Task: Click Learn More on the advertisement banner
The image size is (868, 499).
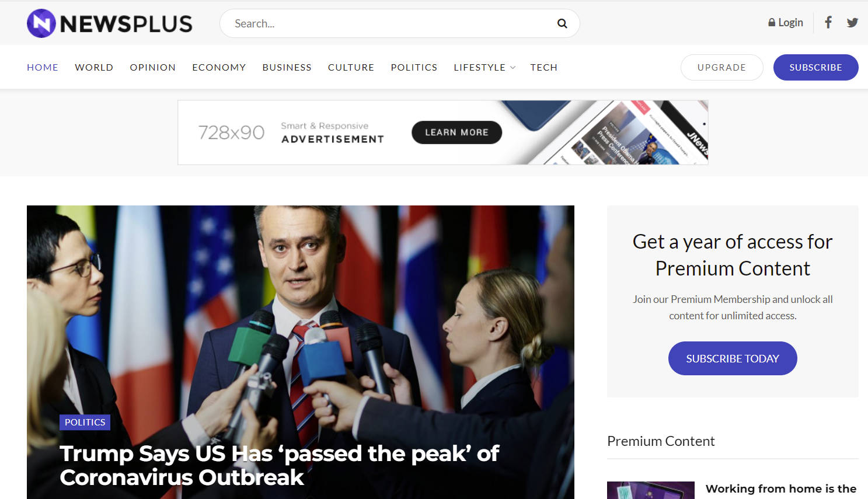Action: 456,132
